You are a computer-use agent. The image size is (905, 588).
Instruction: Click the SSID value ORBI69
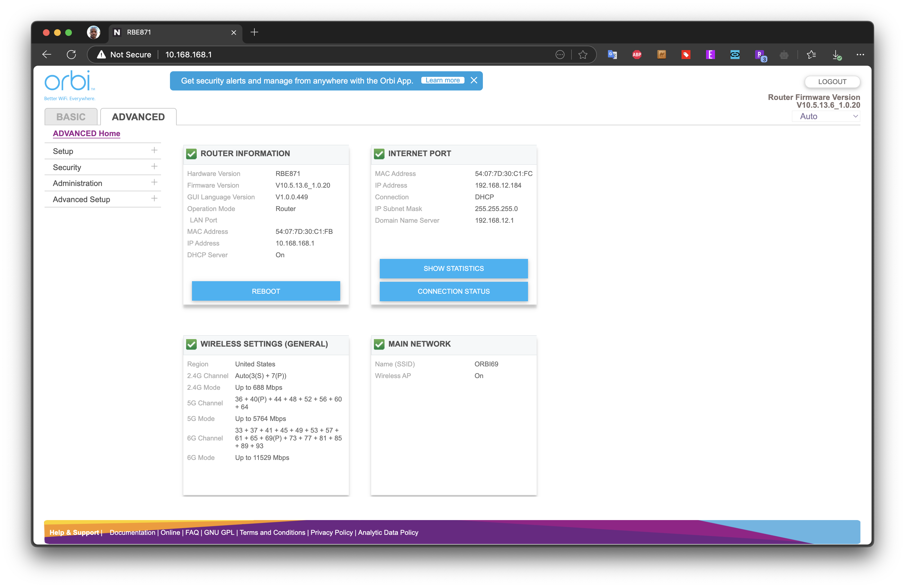486,364
